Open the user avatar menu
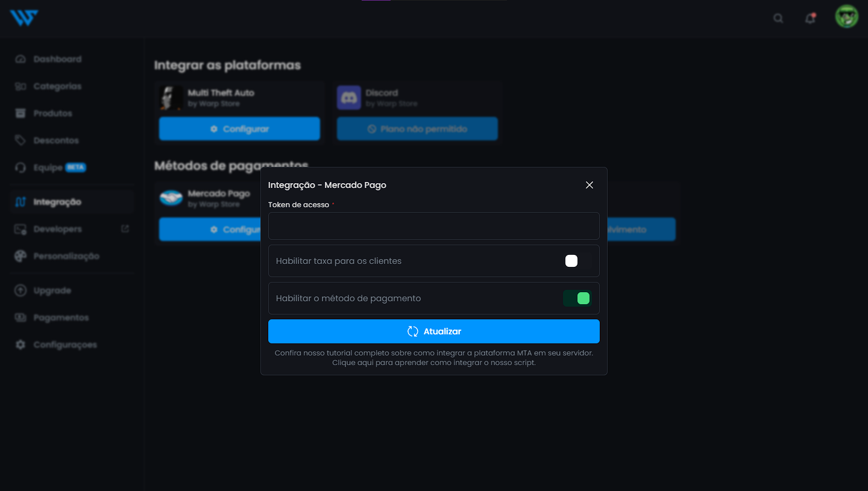 point(846,17)
